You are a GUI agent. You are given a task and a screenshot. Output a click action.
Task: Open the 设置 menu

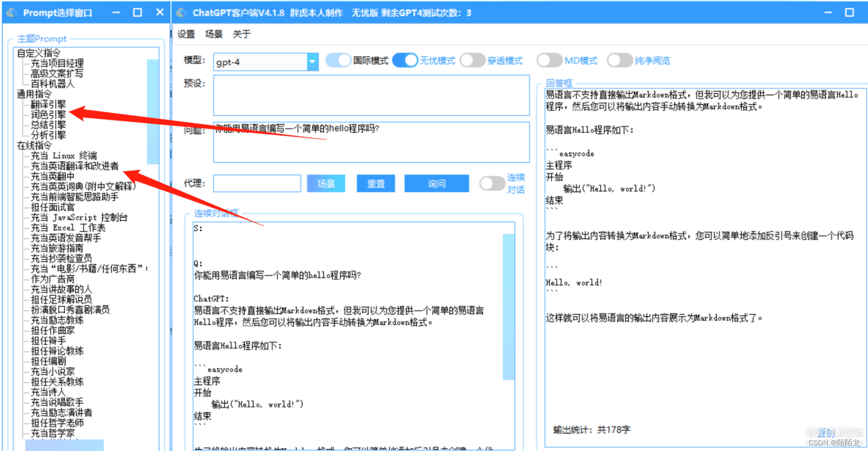(x=186, y=34)
